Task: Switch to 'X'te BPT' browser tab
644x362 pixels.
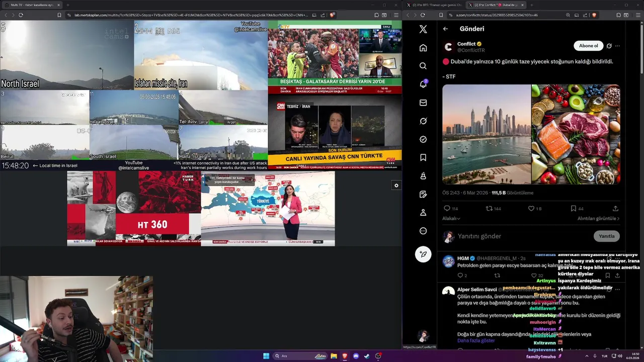Action: click(435, 5)
